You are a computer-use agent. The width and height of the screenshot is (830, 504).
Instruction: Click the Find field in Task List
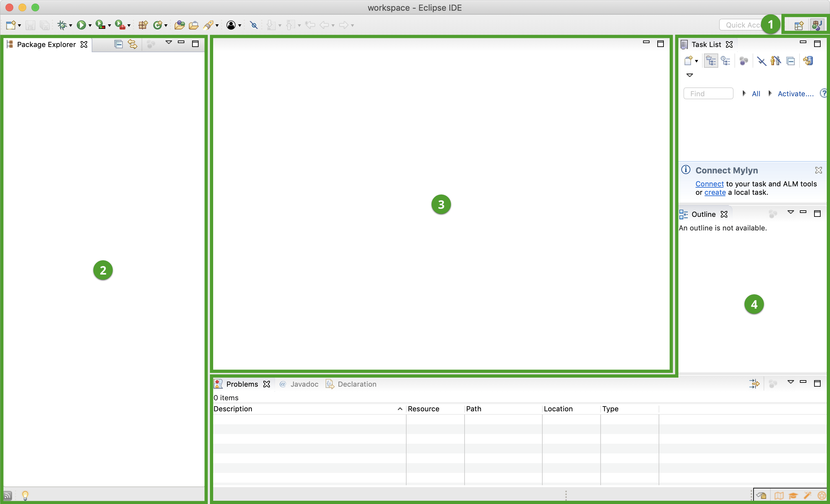pos(708,94)
